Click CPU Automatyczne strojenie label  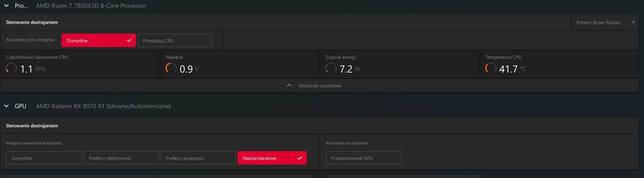click(30, 40)
